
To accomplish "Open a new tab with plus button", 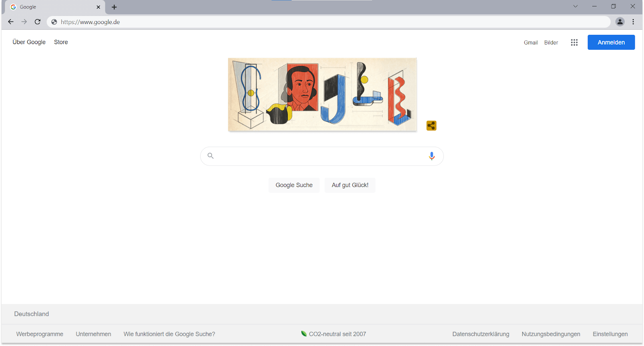I will coord(114,7).
